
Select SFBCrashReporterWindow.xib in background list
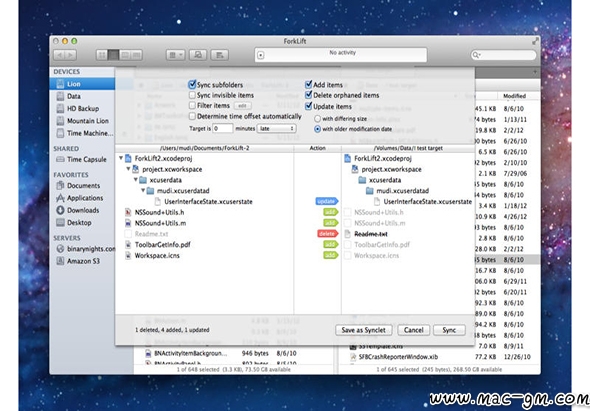point(398,357)
